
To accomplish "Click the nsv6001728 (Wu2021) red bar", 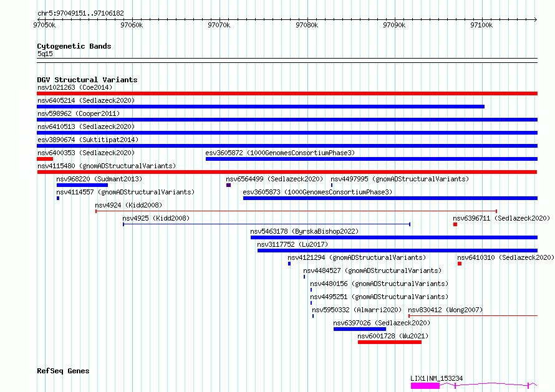I will pos(390,342).
